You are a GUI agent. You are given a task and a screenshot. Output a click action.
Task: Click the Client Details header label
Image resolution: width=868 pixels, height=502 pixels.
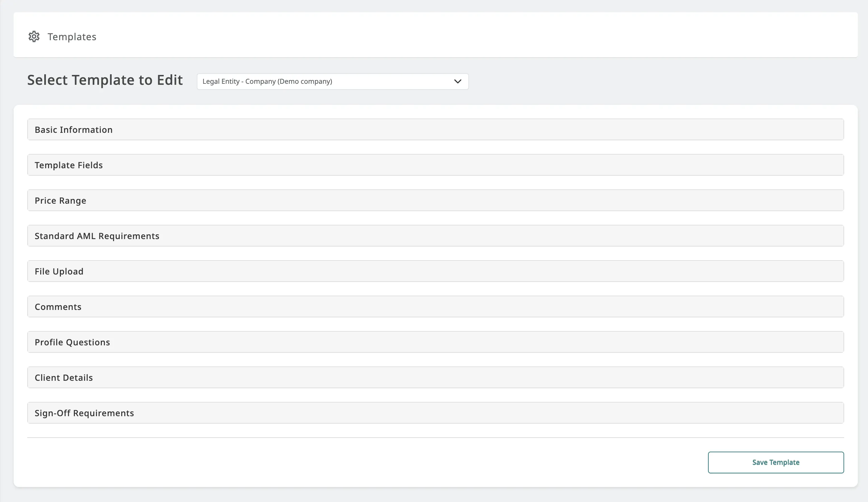64,378
